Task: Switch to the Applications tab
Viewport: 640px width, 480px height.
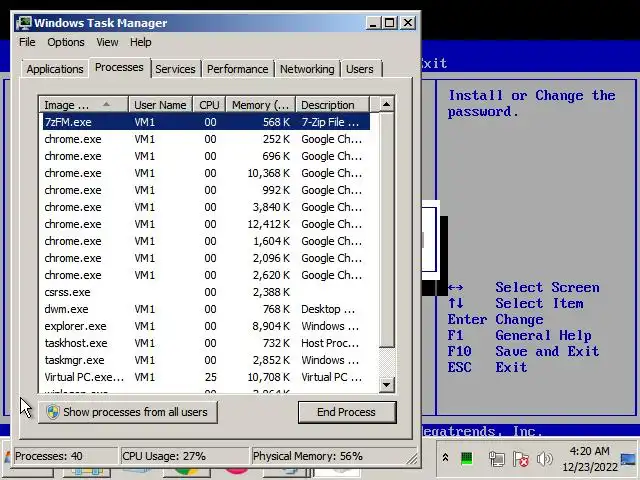Action: [55, 69]
